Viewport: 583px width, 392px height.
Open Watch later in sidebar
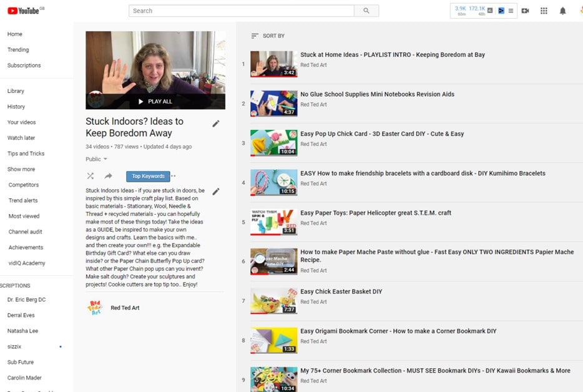pos(21,137)
